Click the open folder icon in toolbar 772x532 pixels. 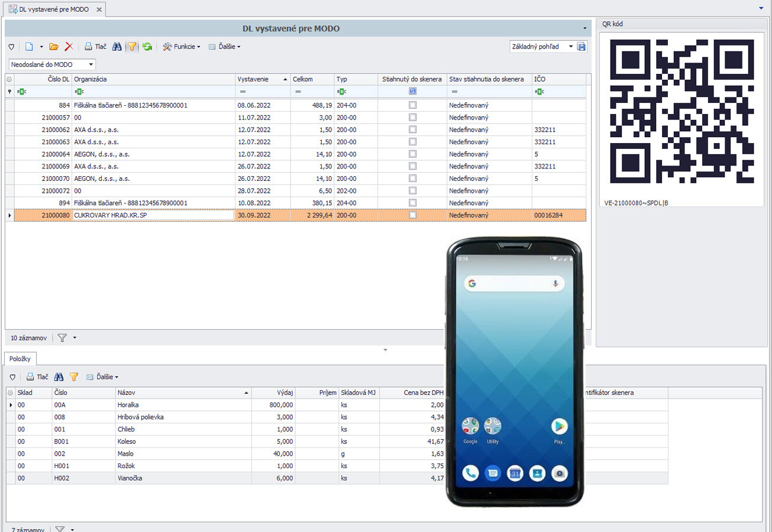(54, 47)
